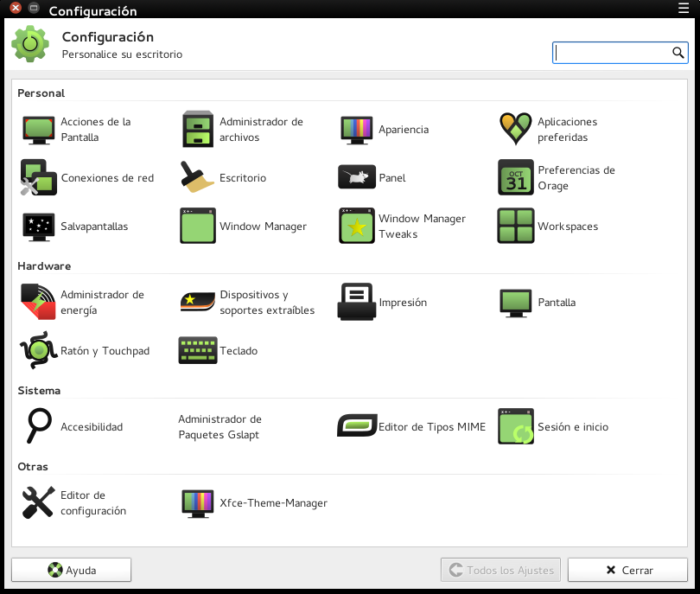Open Sesión e inicio icon
Screen dimensions: 700x594
516,426
